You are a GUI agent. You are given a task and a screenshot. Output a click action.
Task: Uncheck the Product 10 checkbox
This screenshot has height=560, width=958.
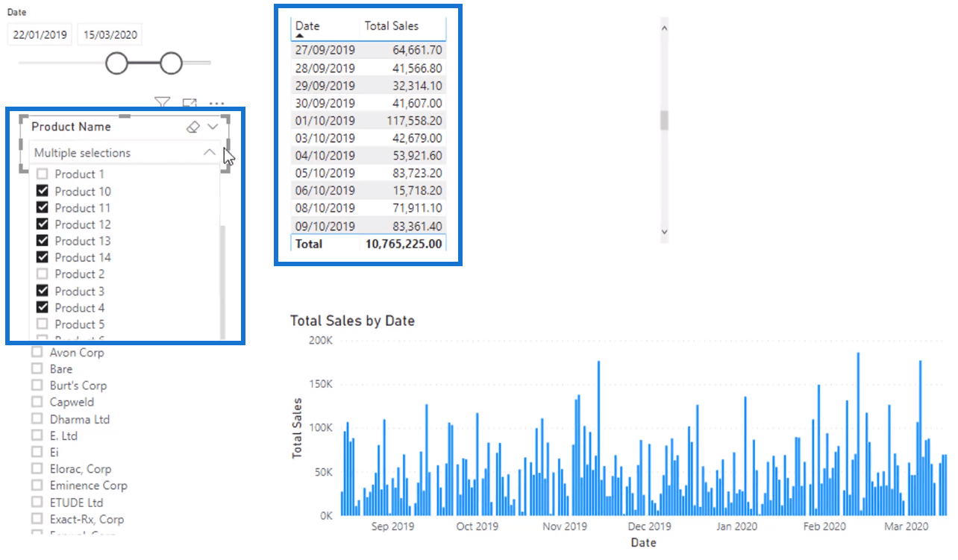pos(43,191)
